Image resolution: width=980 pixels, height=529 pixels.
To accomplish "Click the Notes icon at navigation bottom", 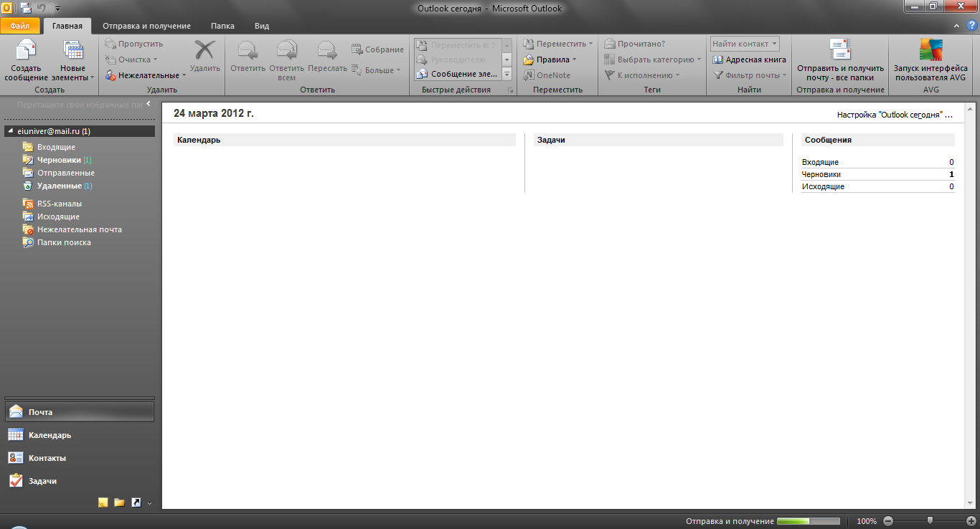I will pyautogui.click(x=103, y=502).
